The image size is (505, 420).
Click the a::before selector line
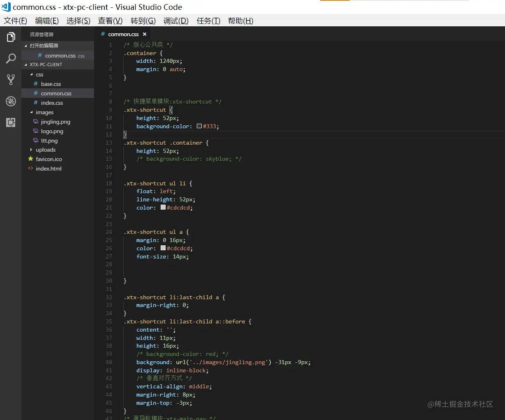(x=187, y=321)
